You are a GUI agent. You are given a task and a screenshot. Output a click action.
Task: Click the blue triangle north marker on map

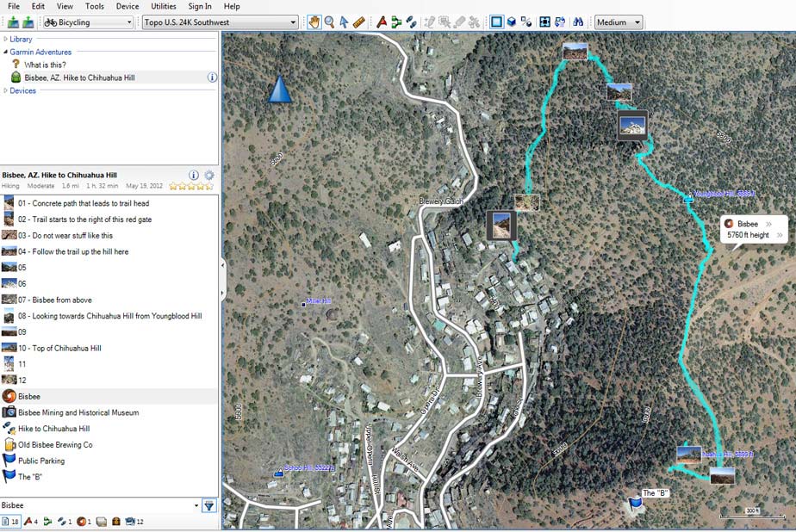pyautogui.click(x=279, y=90)
